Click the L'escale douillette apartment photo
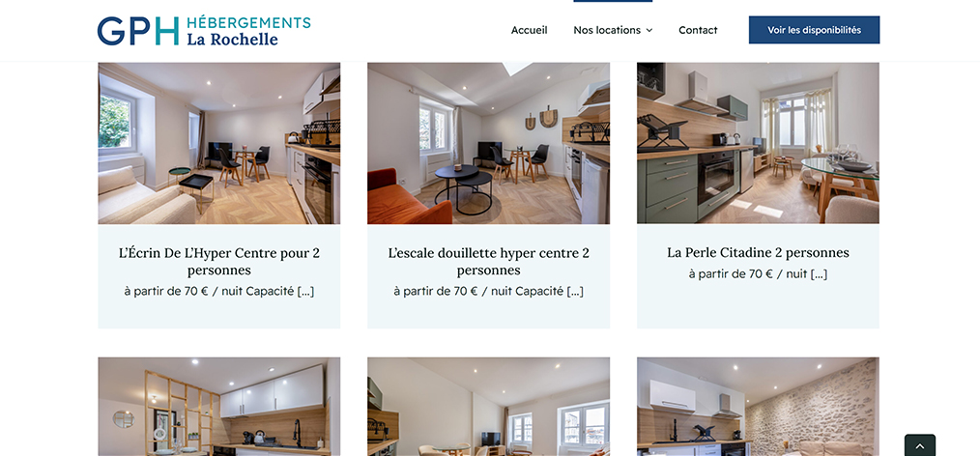The height and width of the screenshot is (456, 980). (x=489, y=143)
